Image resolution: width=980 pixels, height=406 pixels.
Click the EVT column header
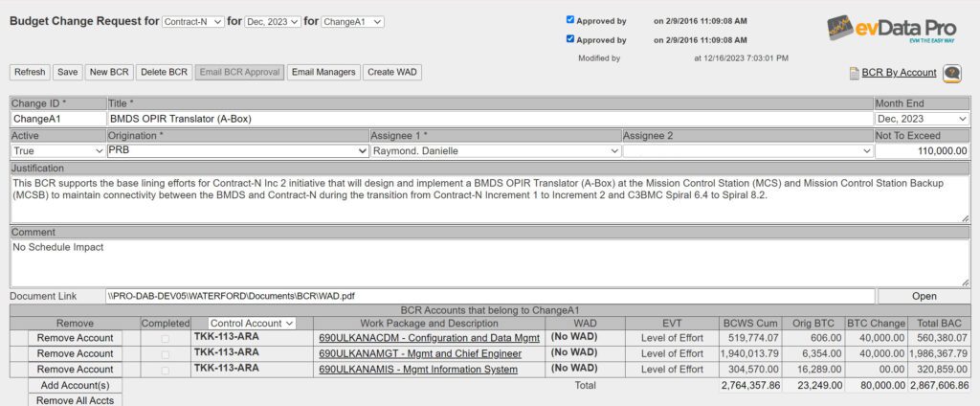[672, 324]
